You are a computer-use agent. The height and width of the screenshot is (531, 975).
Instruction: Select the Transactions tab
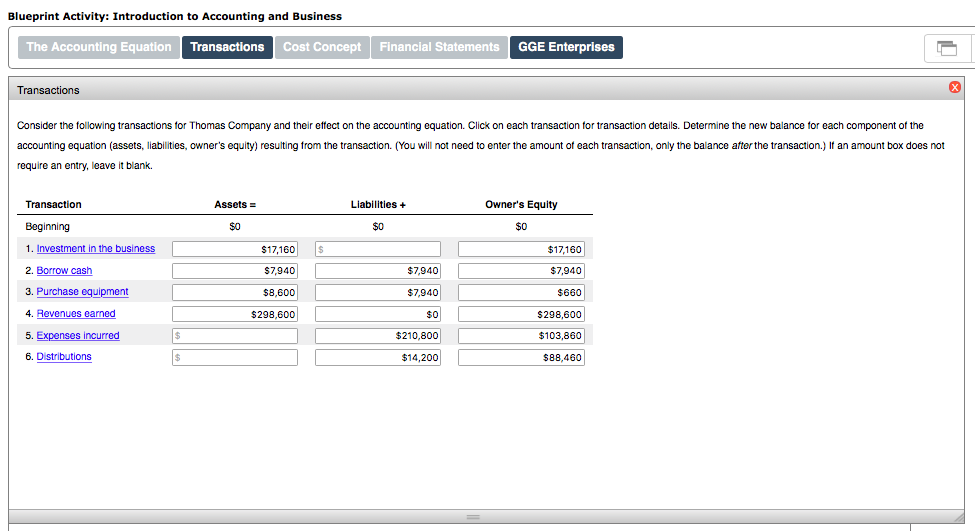pos(227,47)
